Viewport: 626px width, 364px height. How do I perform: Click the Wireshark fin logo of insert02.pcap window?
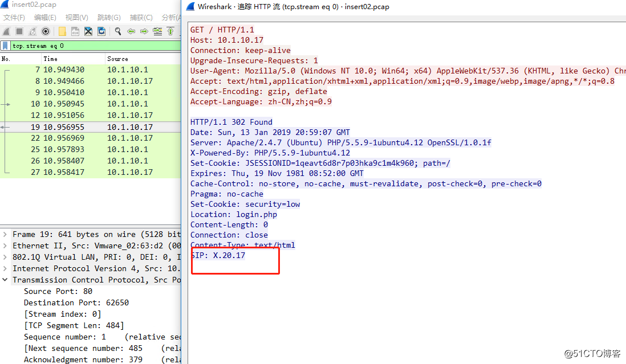click(5, 5)
